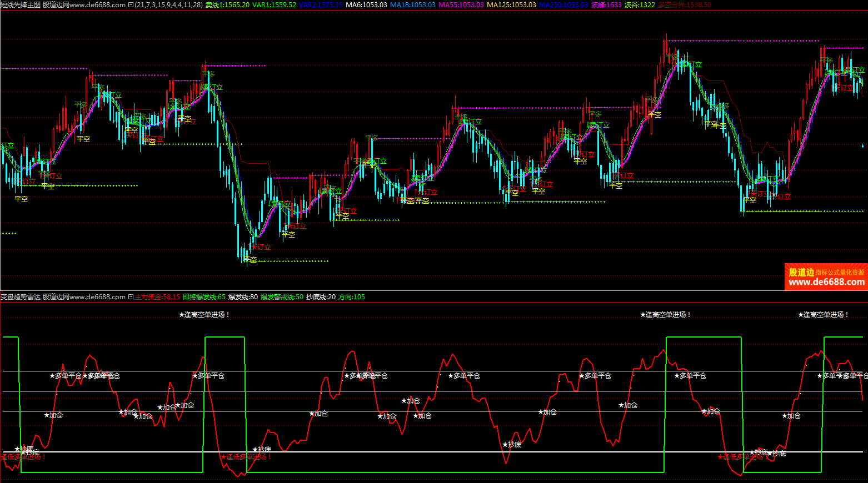Click the VAR1:1559.52 legend label

pos(274,5)
